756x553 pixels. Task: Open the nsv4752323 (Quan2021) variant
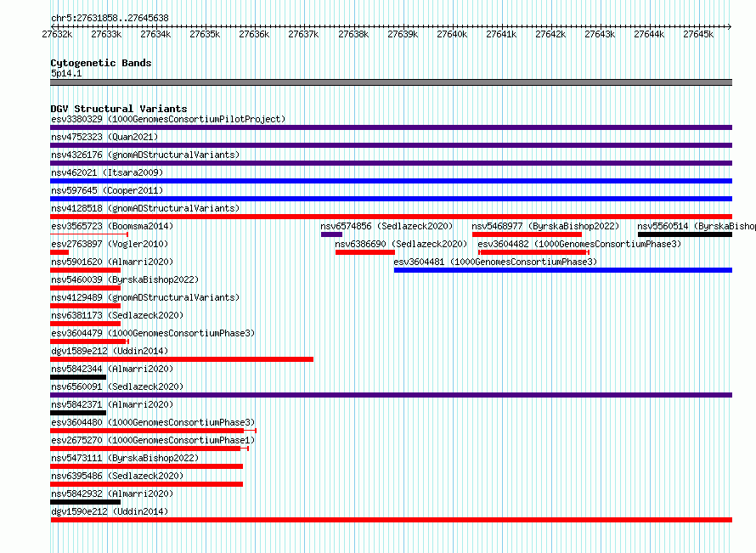(104, 137)
